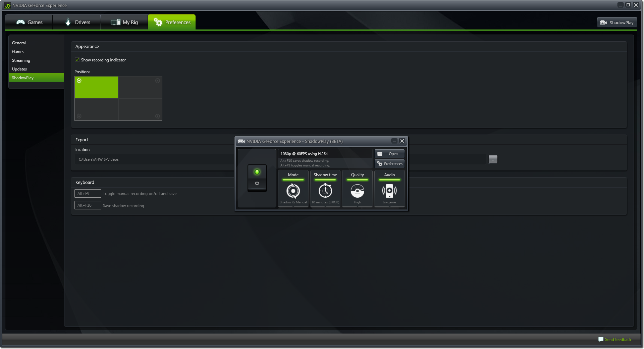The height and width of the screenshot is (349, 644).
Task: Click the 'Alt+F9 toggles manual recording.' text
Action: 305,165
